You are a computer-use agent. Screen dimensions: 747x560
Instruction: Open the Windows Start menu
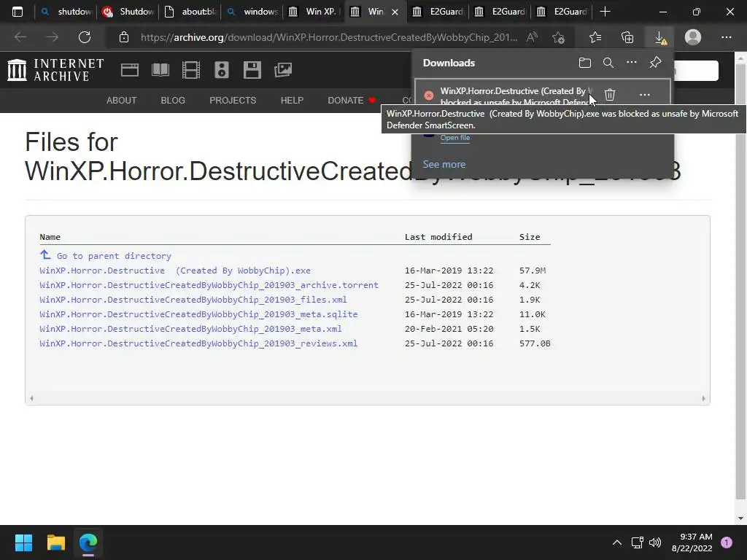(x=23, y=542)
